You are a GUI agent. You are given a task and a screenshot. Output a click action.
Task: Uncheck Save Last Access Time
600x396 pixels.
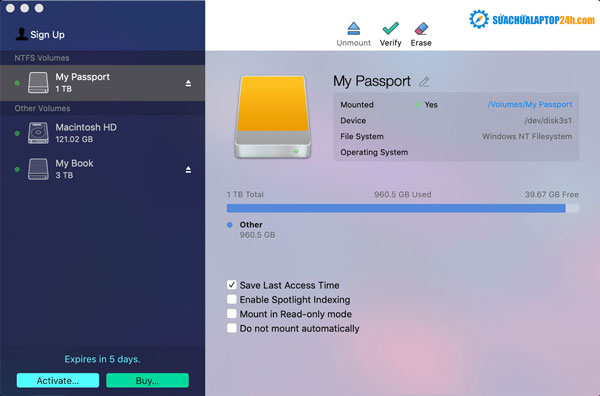point(232,285)
